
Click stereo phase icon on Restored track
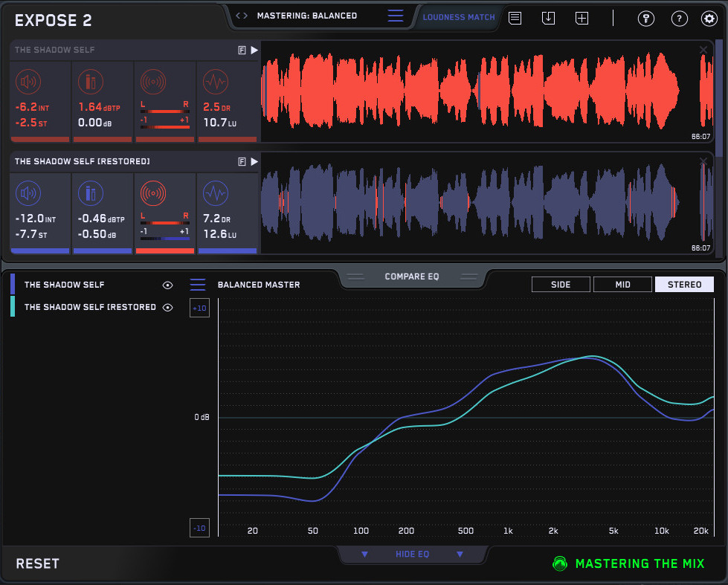[152, 193]
